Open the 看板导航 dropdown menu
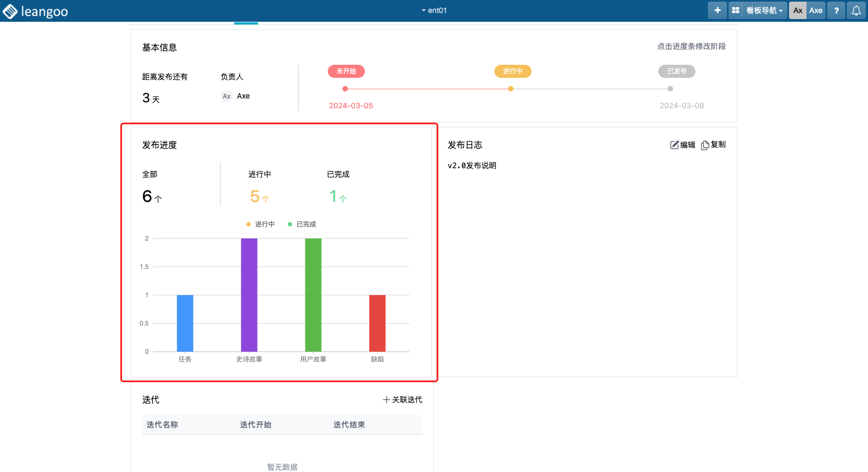This screenshot has height=472, width=868. [x=764, y=10]
